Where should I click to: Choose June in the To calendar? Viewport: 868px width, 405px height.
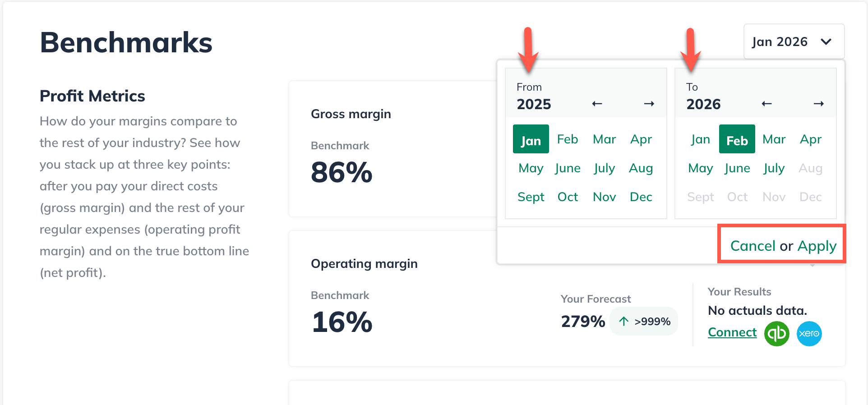click(737, 168)
